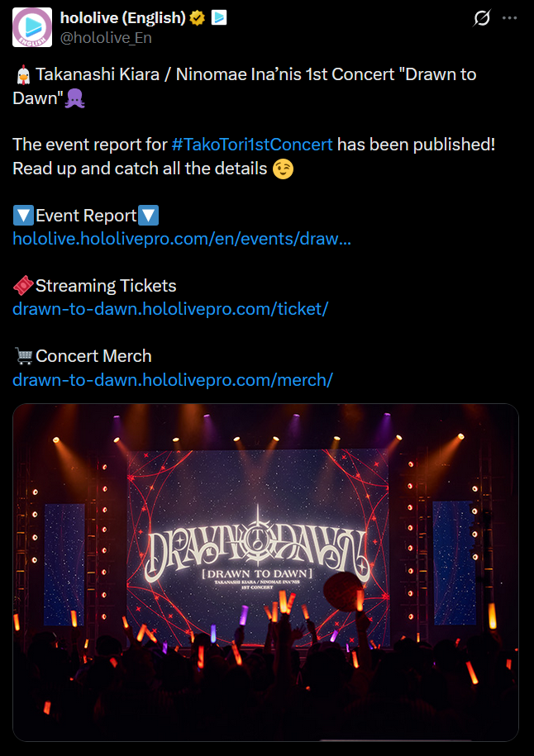The height and width of the screenshot is (756, 534).
Task: Click the blue play-logo affiliate badge
Action: [219, 18]
